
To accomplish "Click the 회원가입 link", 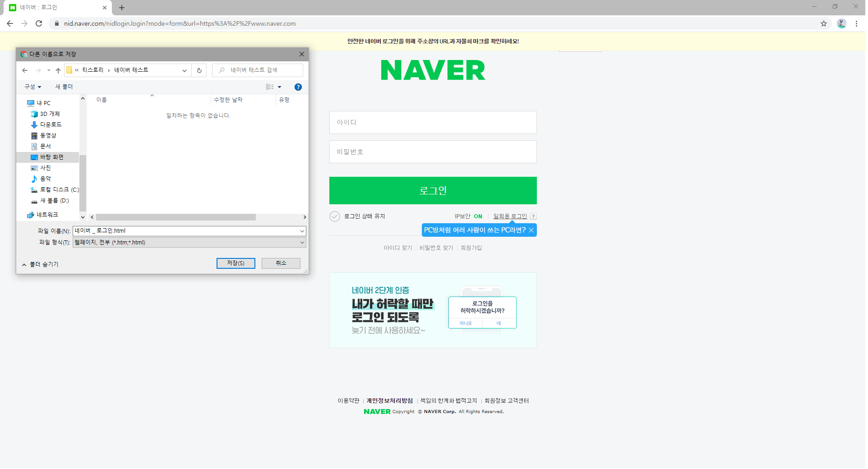I will pos(471,248).
